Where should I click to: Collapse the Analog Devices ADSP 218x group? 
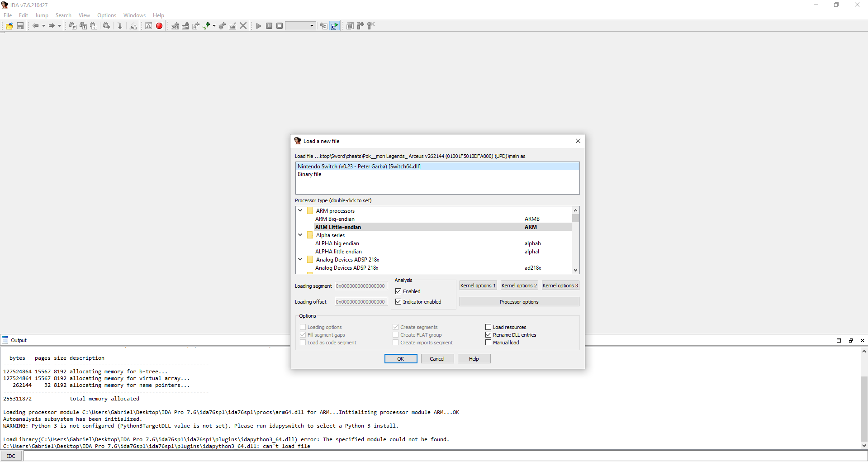tap(300, 259)
